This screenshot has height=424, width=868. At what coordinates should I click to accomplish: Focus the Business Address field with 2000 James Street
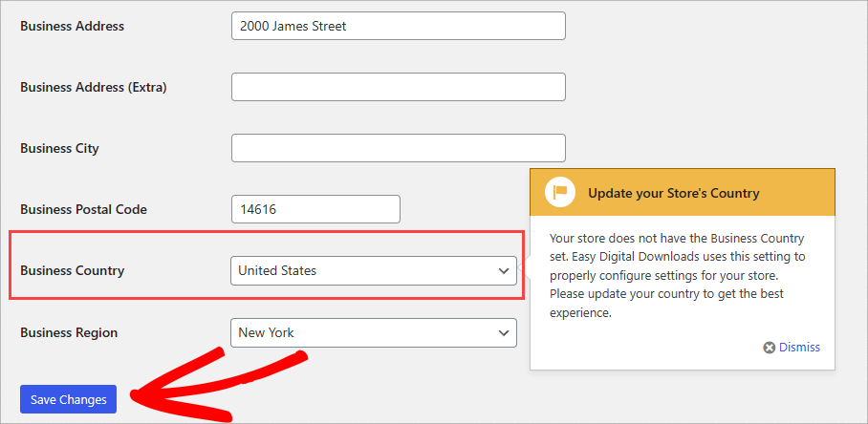pos(398,26)
